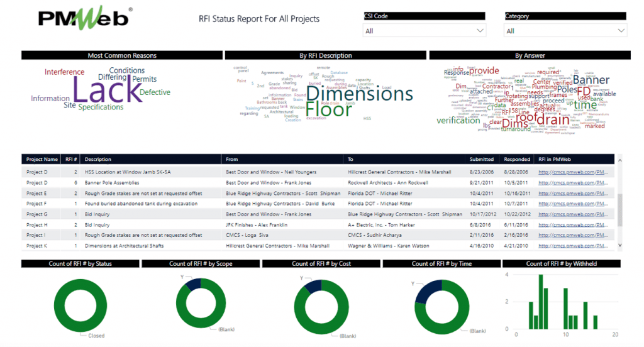This screenshot has height=347, width=644.
Task: Click 'Count of RFI # by Status' title
Action: pyautogui.click(x=80, y=263)
